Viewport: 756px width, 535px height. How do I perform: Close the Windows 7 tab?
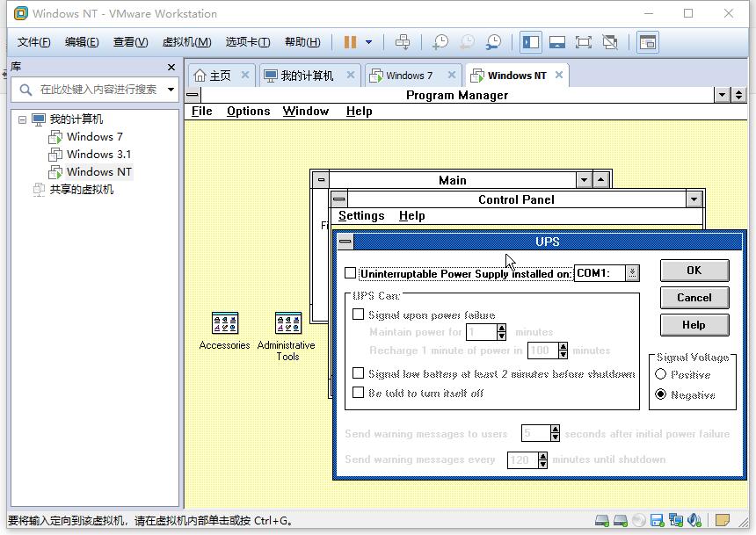pyautogui.click(x=451, y=76)
